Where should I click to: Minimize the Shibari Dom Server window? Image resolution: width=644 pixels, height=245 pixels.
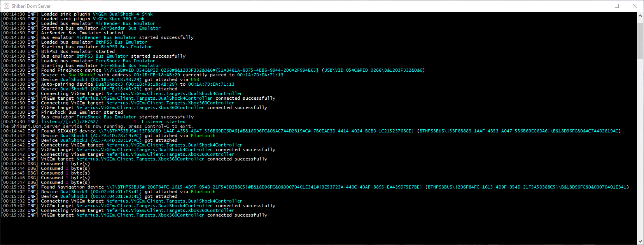pyautogui.click(x=599, y=6)
